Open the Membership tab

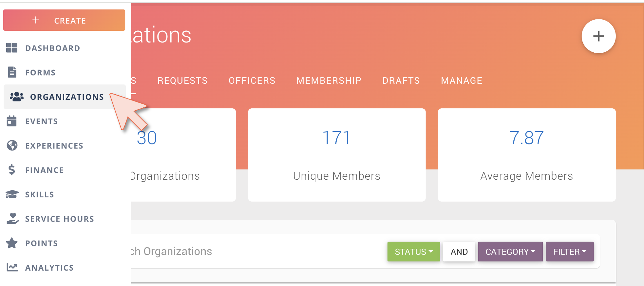pos(329,80)
